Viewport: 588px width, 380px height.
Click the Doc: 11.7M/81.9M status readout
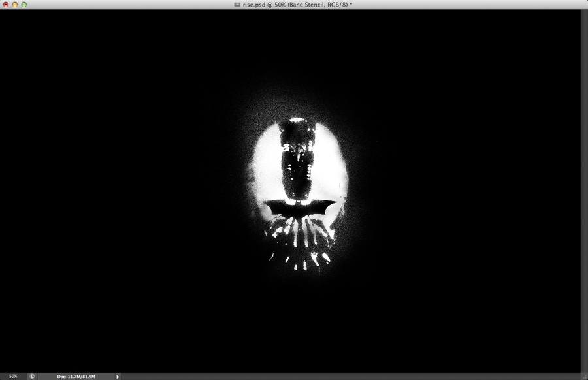76,376
